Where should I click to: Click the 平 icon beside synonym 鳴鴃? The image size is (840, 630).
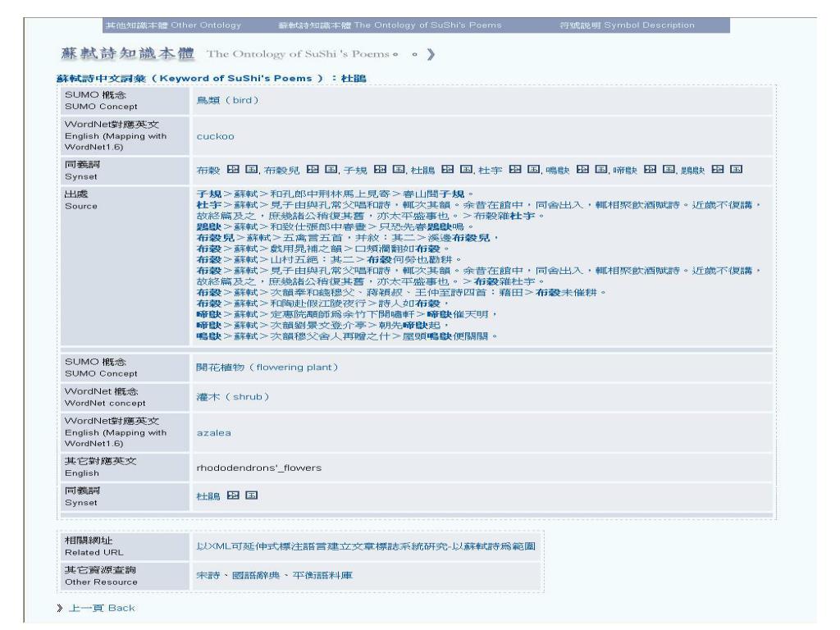tap(583, 169)
